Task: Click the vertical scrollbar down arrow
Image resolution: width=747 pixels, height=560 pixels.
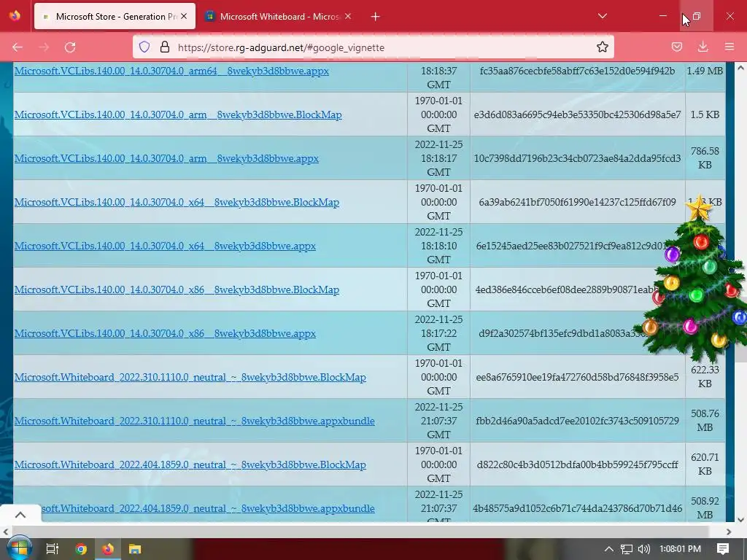Action: [x=741, y=519]
